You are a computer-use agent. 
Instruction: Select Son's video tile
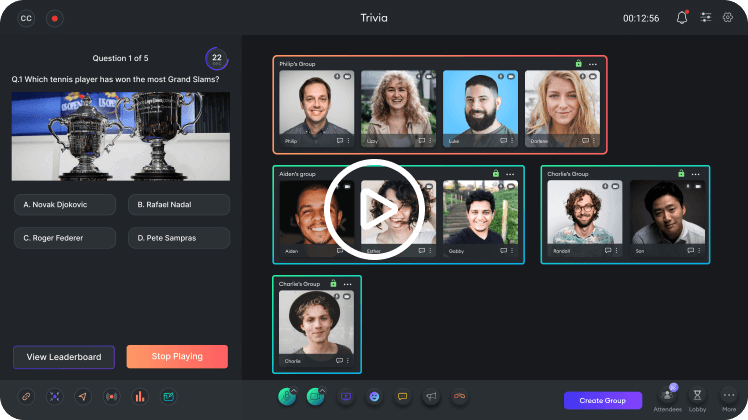coord(667,219)
